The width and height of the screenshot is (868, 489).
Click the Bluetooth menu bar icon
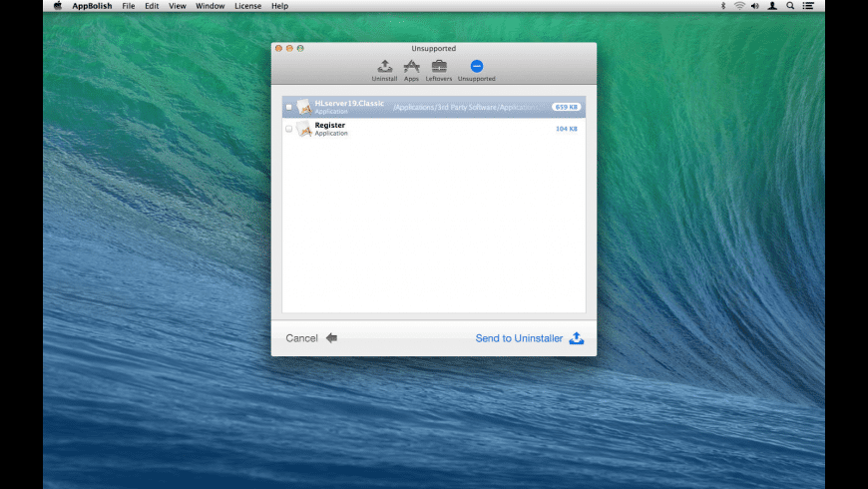click(x=723, y=6)
